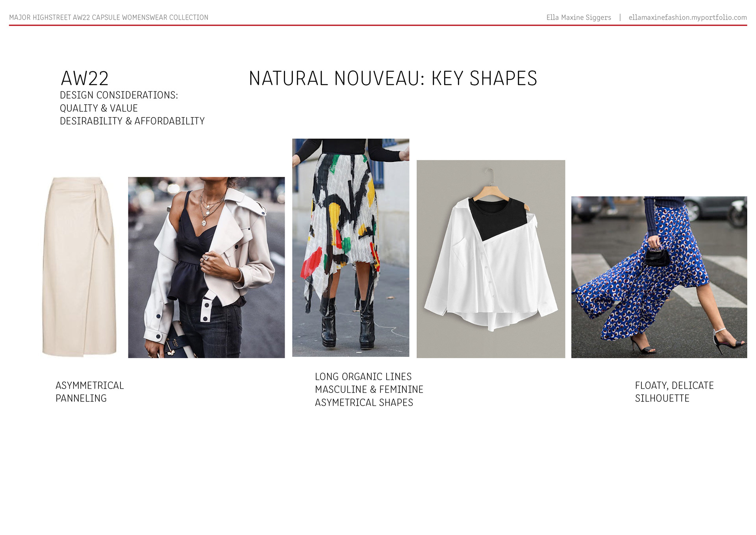This screenshot has height=535, width=756.
Task: Click the Desirability & Affordability text
Action: (132, 121)
